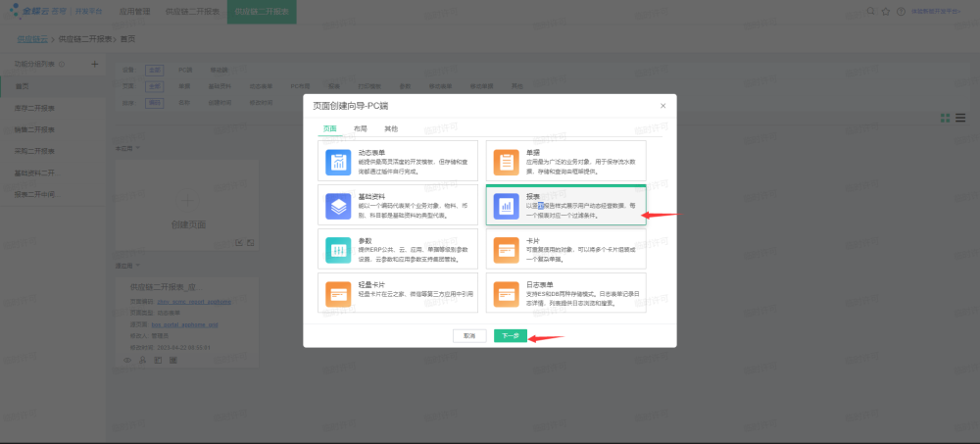Click the favorites star icon
Viewport: 980px width, 444px height.
(886, 11)
